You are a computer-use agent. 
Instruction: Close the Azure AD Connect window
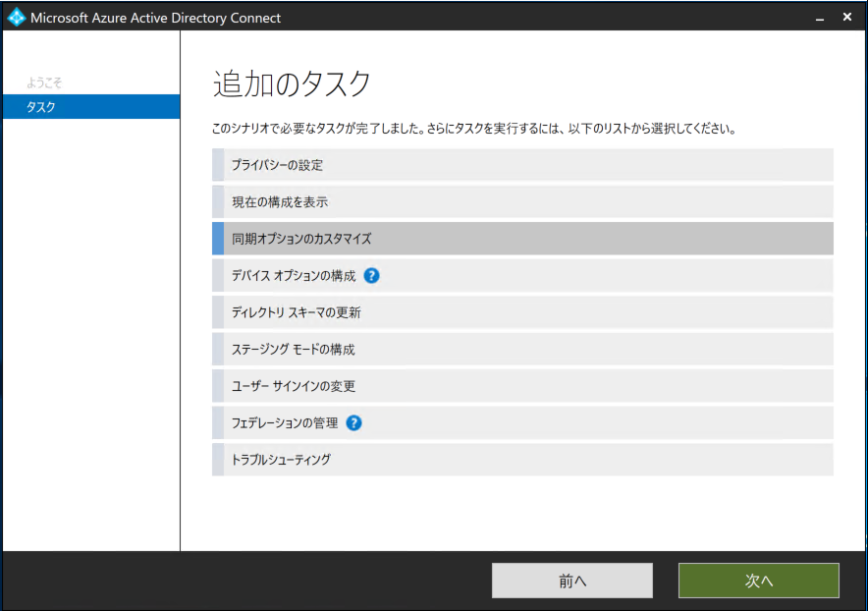pos(847,17)
